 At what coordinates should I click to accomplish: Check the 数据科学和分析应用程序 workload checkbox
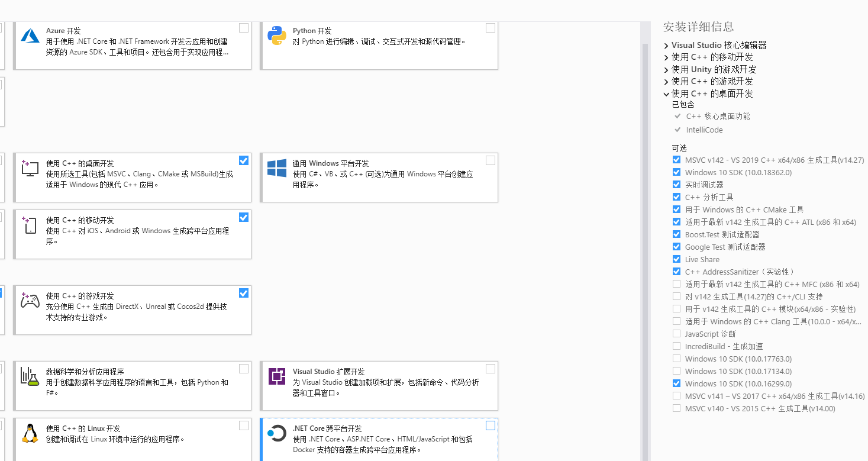pos(244,369)
